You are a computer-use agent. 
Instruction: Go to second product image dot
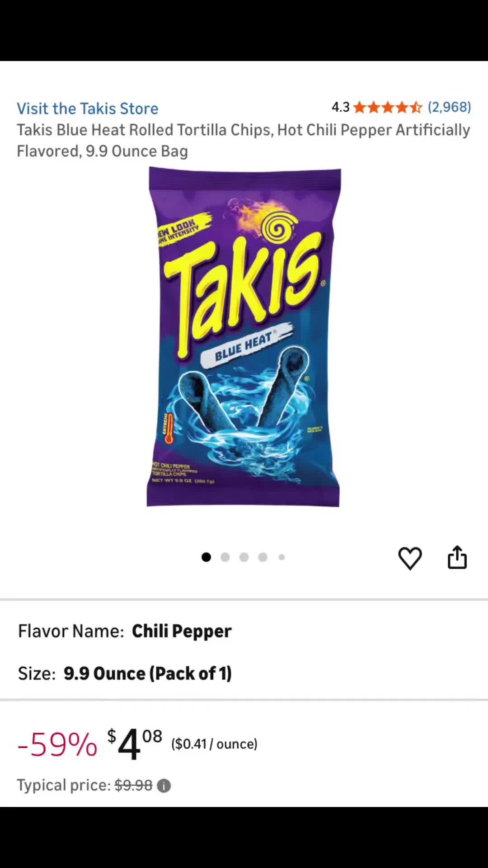click(x=225, y=557)
